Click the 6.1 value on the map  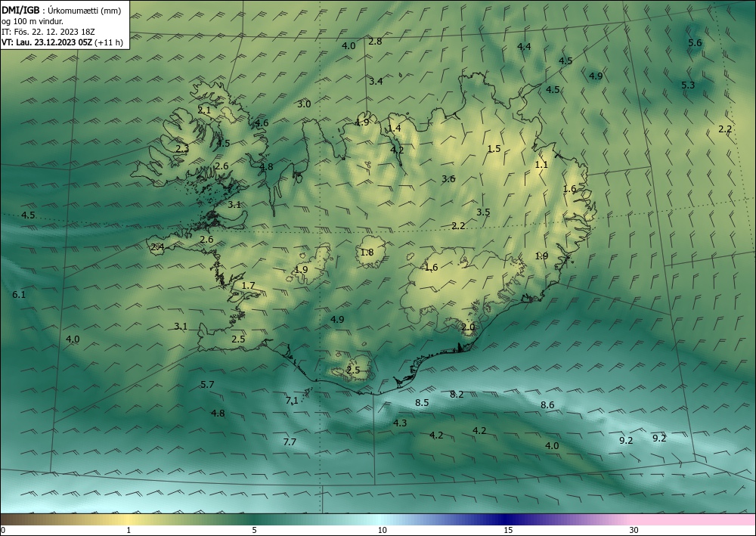click(x=19, y=295)
